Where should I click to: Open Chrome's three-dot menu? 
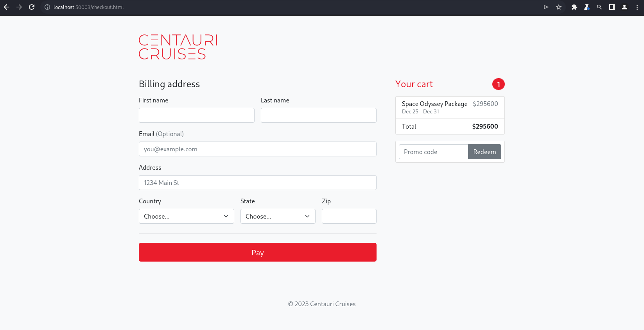637,7
